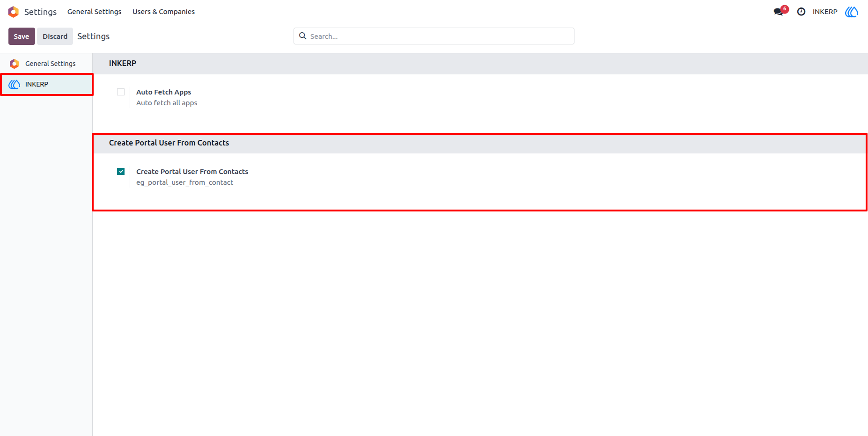Focus the Search settings input field
The height and width of the screenshot is (436, 868).
click(434, 36)
